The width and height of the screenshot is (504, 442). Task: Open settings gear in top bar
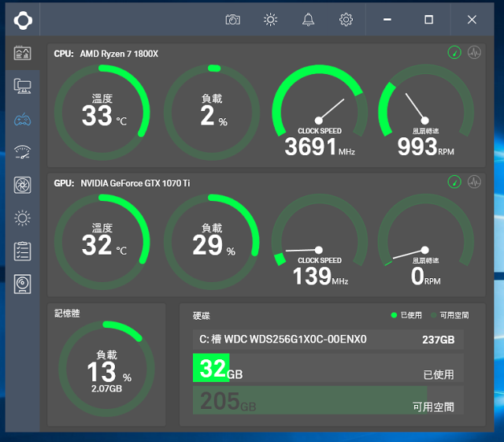pos(346,20)
